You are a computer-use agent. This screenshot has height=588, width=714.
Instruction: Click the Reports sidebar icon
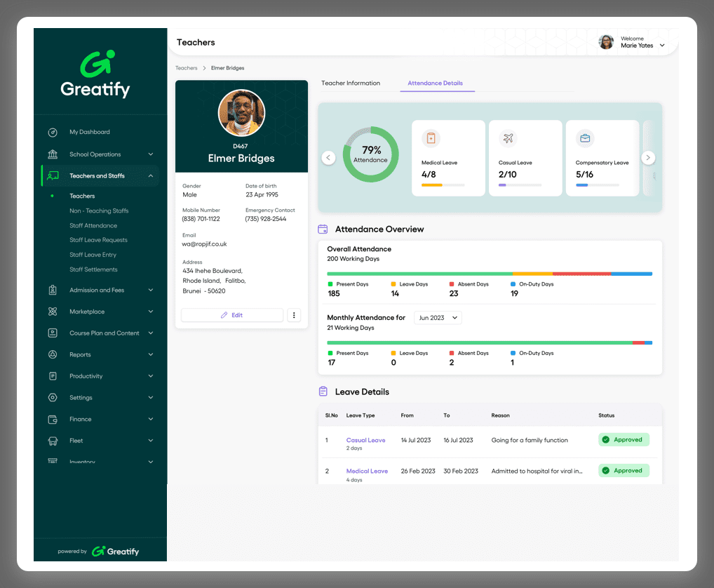tap(53, 355)
